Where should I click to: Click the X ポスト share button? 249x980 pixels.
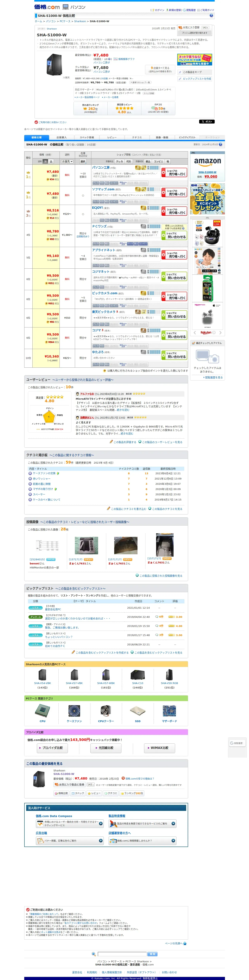pyautogui.click(x=207, y=122)
